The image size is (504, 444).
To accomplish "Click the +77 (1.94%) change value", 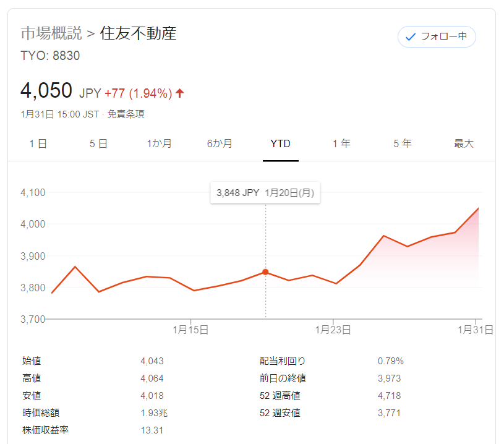I will point(139,93).
